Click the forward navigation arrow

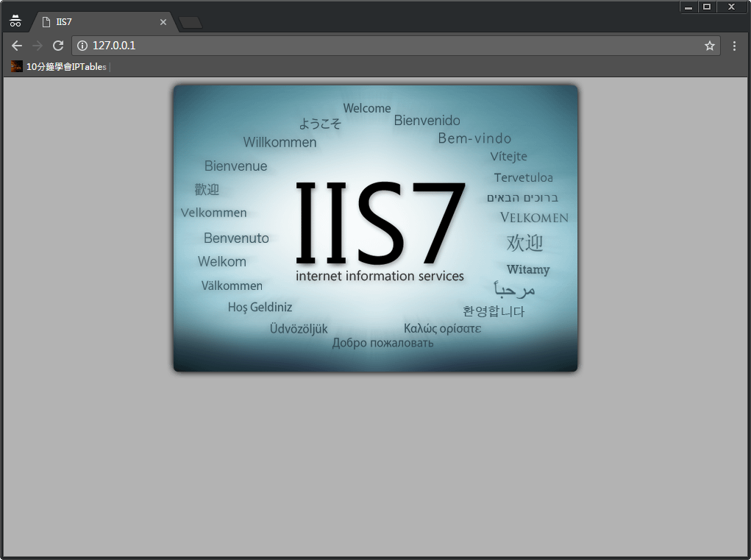(38, 46)
